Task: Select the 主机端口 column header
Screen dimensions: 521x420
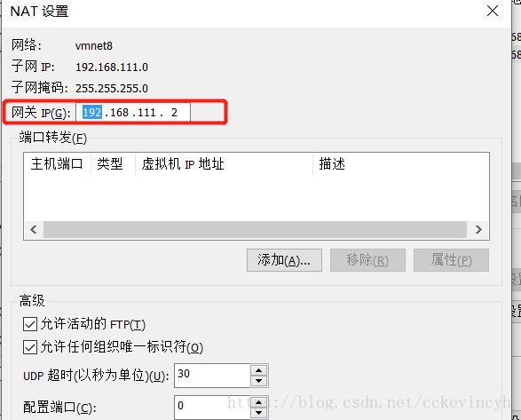Action: [57, 164]
